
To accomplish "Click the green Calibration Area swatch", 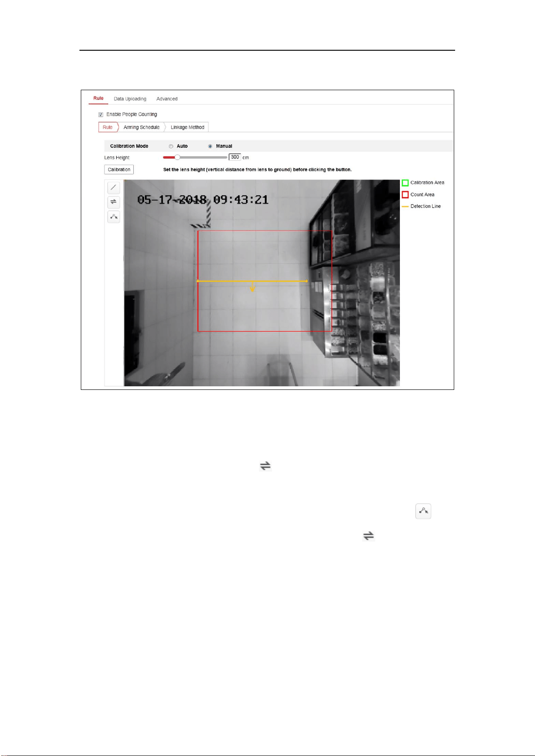I will (405, 183).
